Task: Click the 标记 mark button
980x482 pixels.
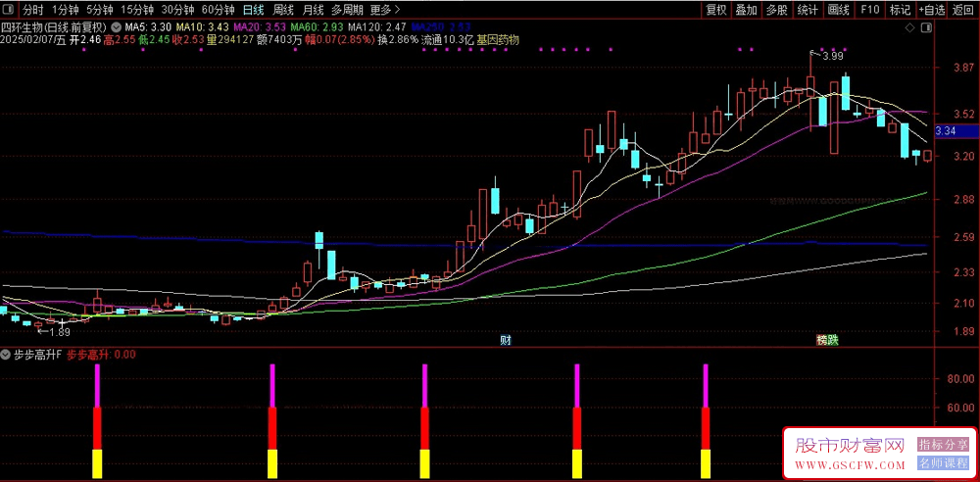Action: tap(901, 10)
